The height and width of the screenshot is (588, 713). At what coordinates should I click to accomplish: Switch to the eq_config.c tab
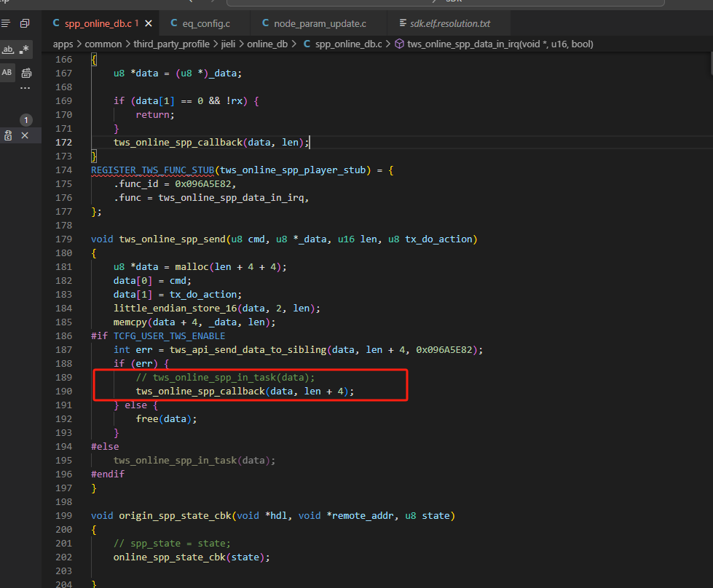point(205,23)
